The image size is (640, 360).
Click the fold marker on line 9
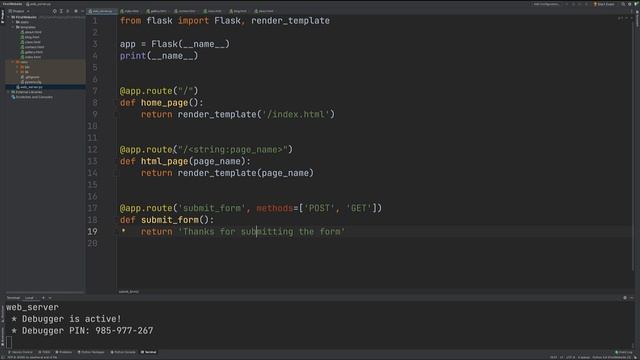pos(116,114)
